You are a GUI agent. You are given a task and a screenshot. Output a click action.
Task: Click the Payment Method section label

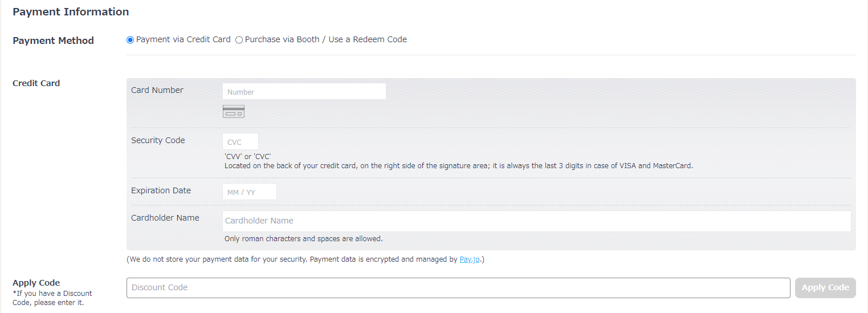click(x=53, y=40)
